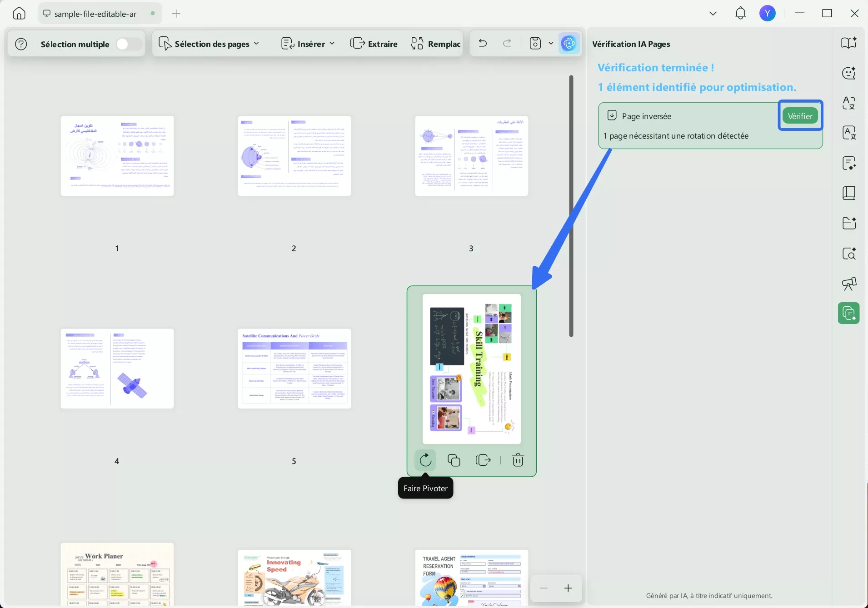Open the Sélection des pages dropdown

tap(209, 44)
